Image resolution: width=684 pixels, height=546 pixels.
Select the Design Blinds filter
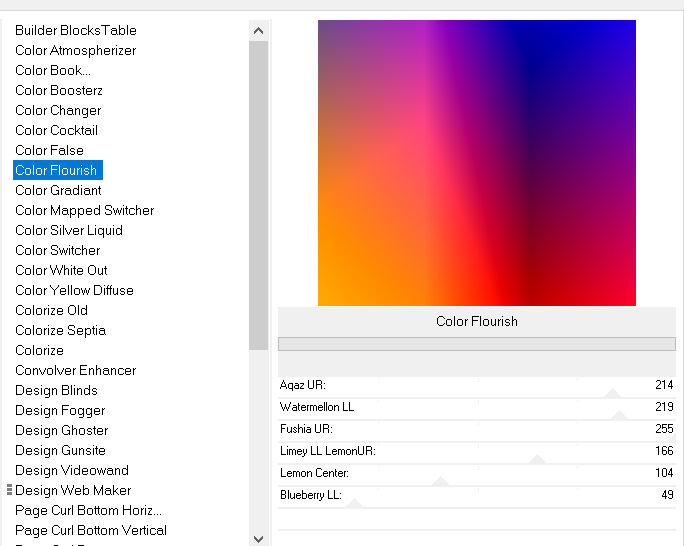[x=56, y=390]
